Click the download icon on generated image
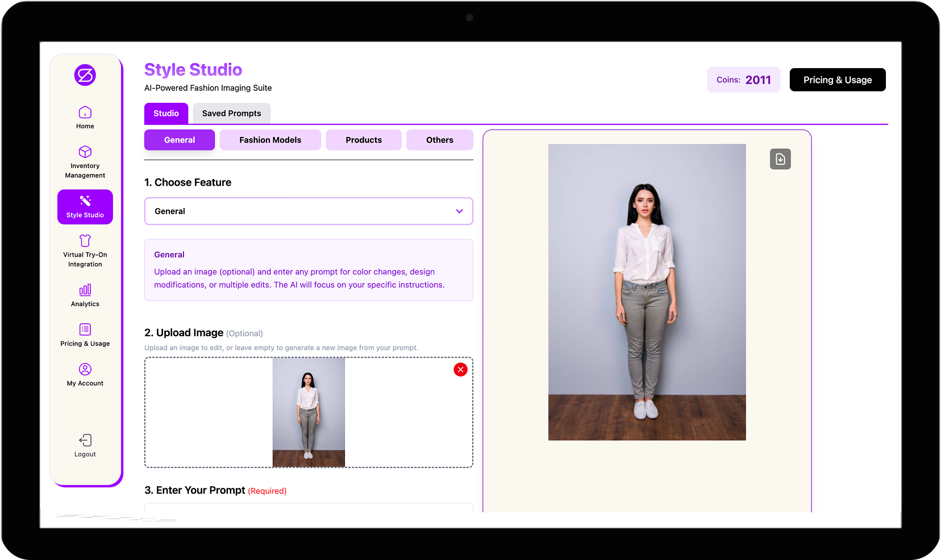 [780, 159]
